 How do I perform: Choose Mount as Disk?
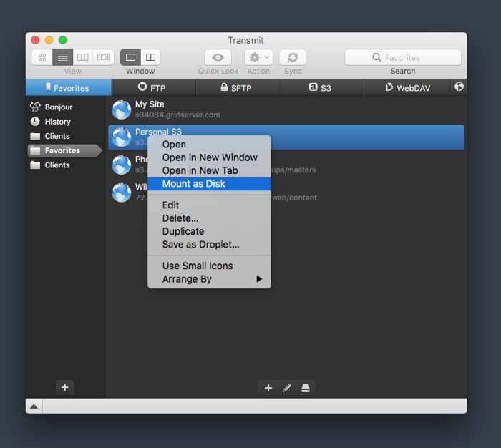(209, 184)
